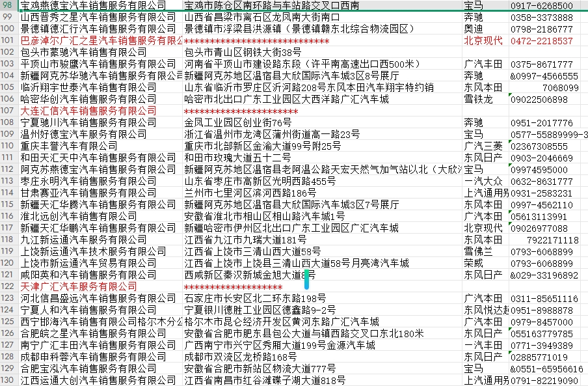Click cell 西宁邯海汽车销售有限公司格尔木分公司
Screen dimensions: 588x386
pyautogui.click(x=100, y=322)
